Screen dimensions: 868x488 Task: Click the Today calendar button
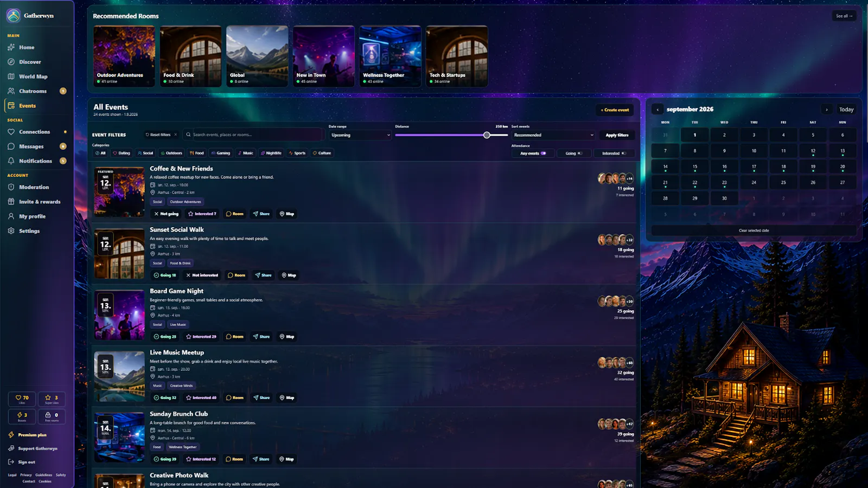coord(846,110)
